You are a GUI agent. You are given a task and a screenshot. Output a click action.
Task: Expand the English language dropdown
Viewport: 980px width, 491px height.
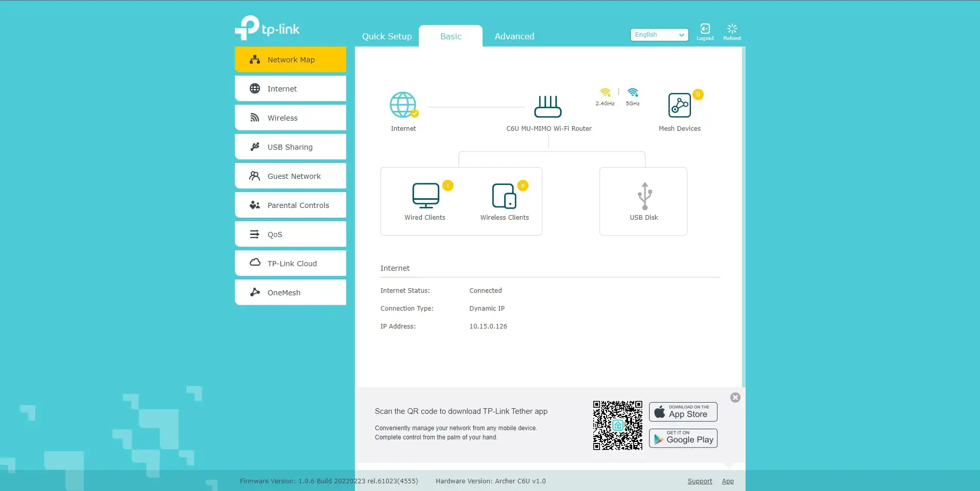[659, 35]
